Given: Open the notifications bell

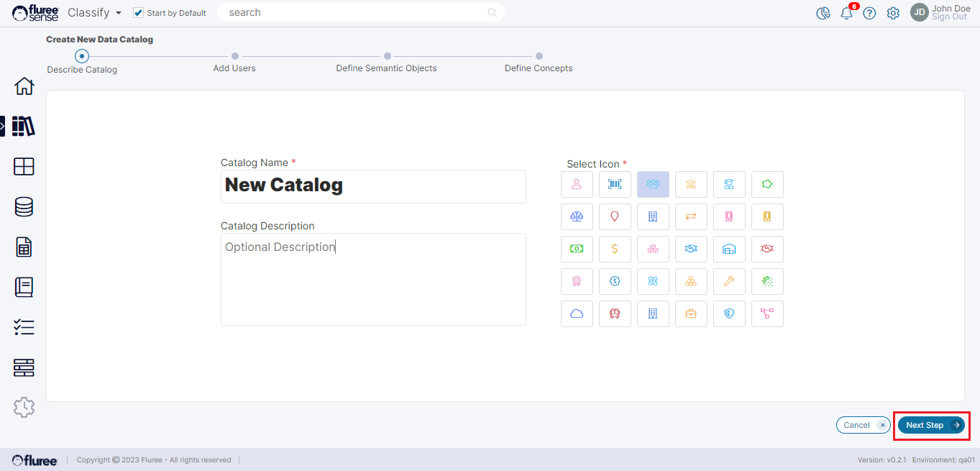Looking at the screenshot, I should click(x=846, y=13).
